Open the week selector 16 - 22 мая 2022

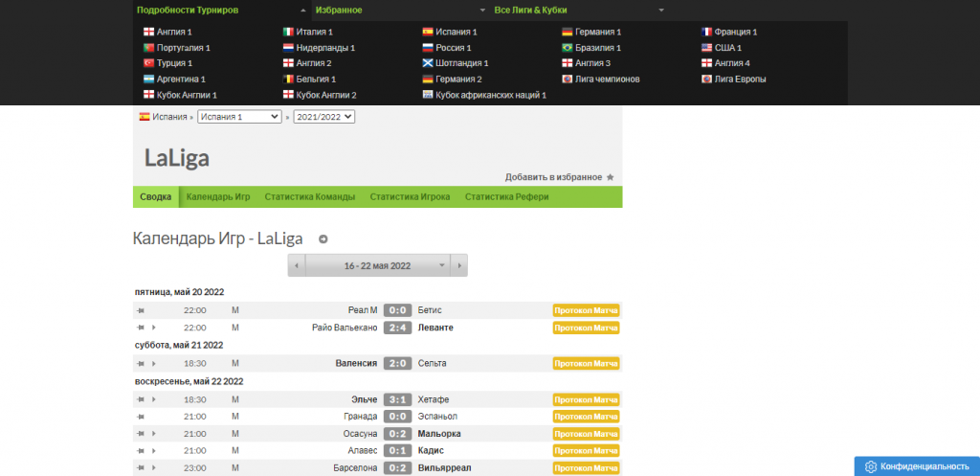[x=378, y=265]
